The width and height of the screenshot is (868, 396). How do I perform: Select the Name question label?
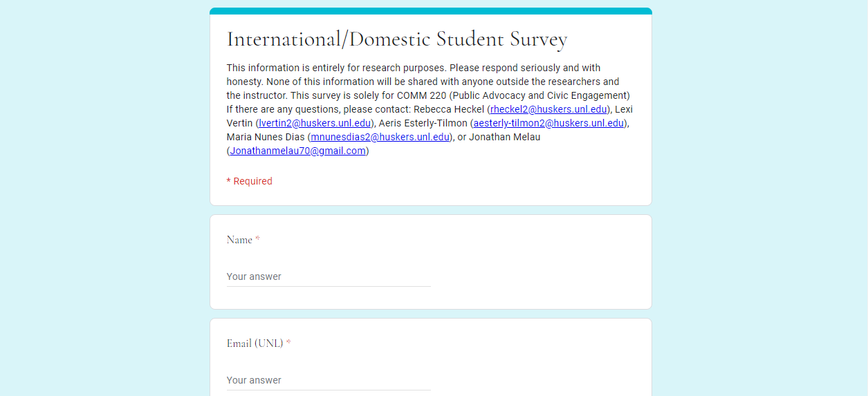click(239, 240)
